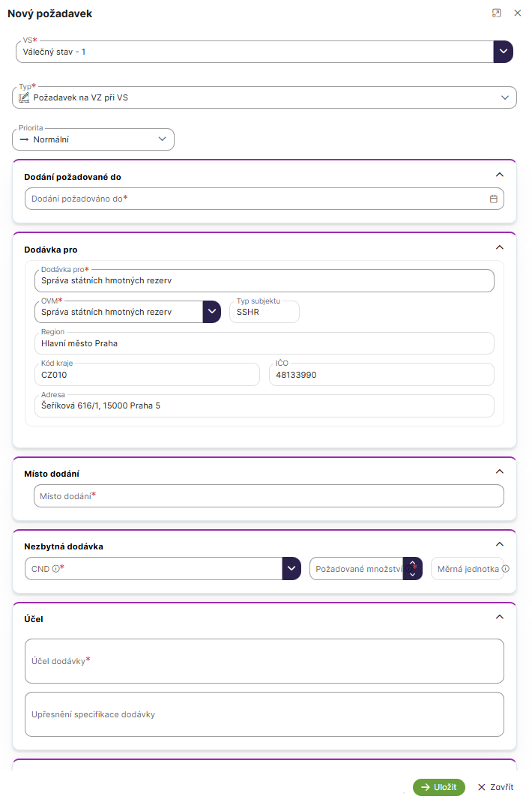Image resolution: width=532 pixels, height=802 pixels.
Task: Collapse the Dodání požadované do section
Action: (500, 175)
